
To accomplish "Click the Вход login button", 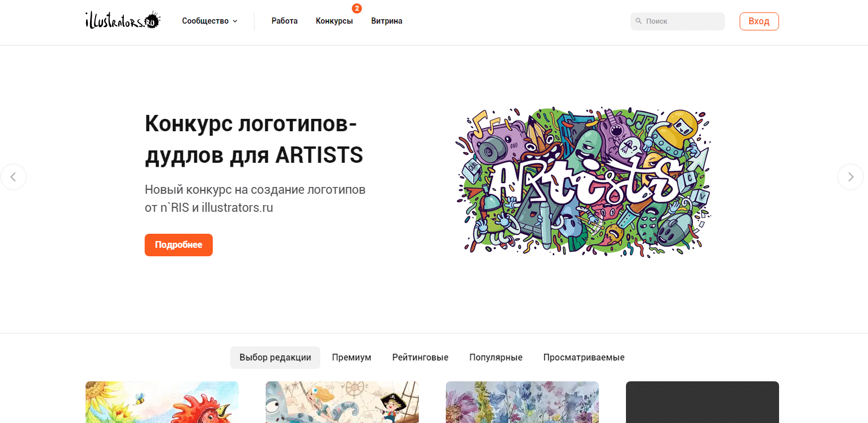I will point(759,21).
